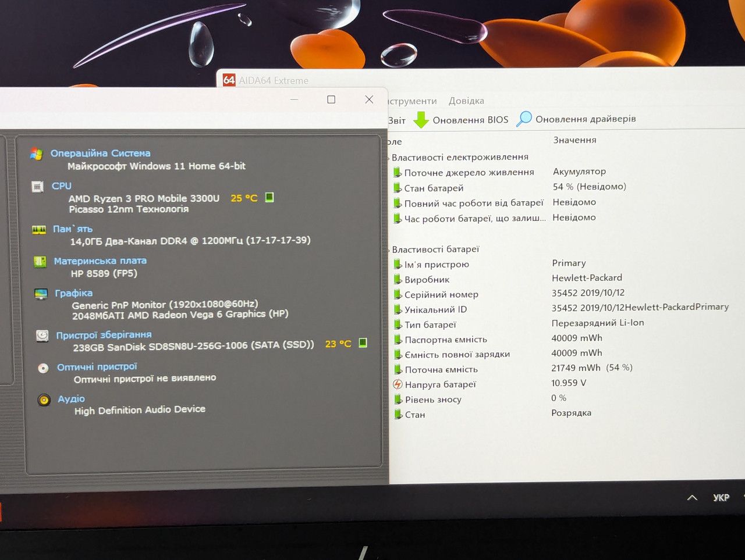Viewport: 745px width, 560px height.
Task: Collapse the Властивості батареї group
Action: pyautogui.click(x=389, y=250)
